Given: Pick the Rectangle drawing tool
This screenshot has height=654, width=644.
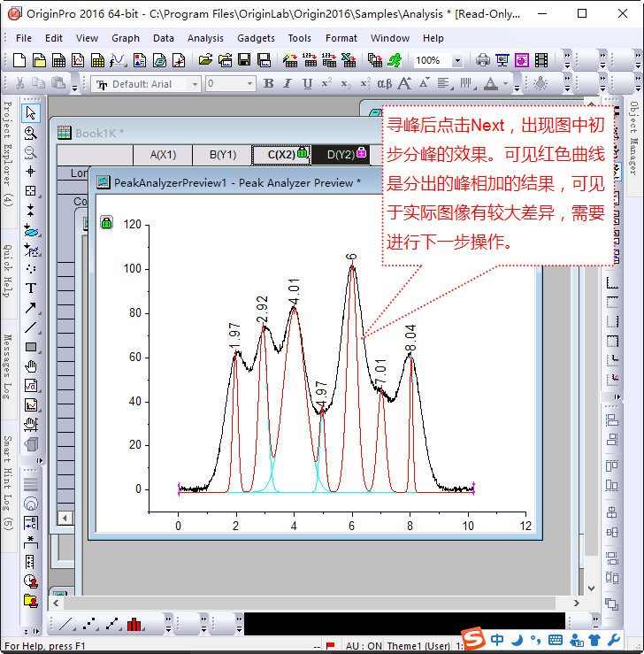Looking at the screenshot, I should [31, 347].
